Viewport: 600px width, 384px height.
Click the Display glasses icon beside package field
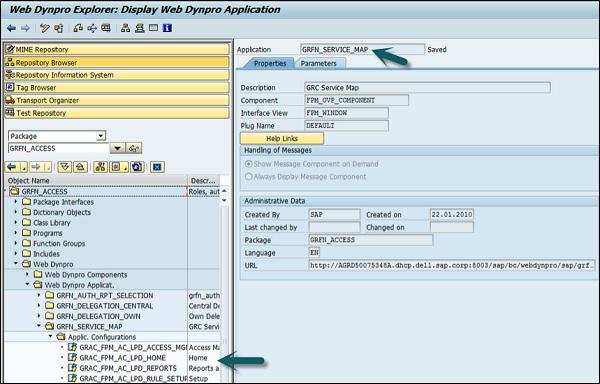click(134, 148)
